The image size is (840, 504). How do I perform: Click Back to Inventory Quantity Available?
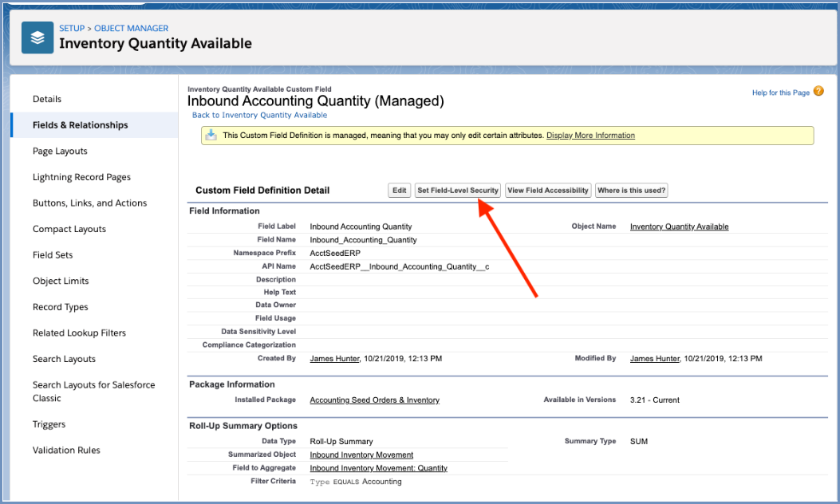tap(259, 115)
